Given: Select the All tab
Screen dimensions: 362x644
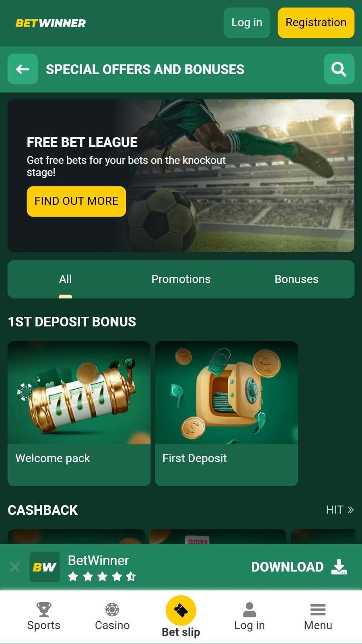Looking at the screenshot, I should pos(66,279).
